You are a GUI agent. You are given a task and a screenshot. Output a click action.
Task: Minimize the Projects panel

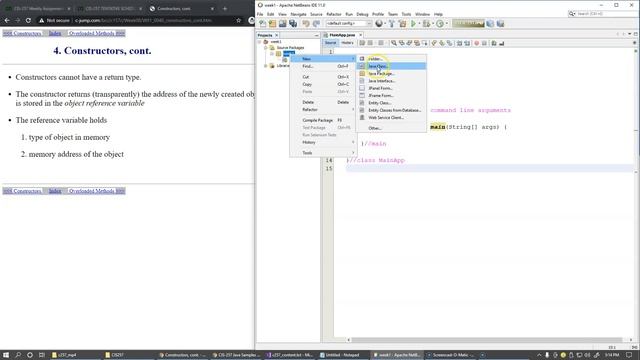pyautogui.click(x=316, y=36)
